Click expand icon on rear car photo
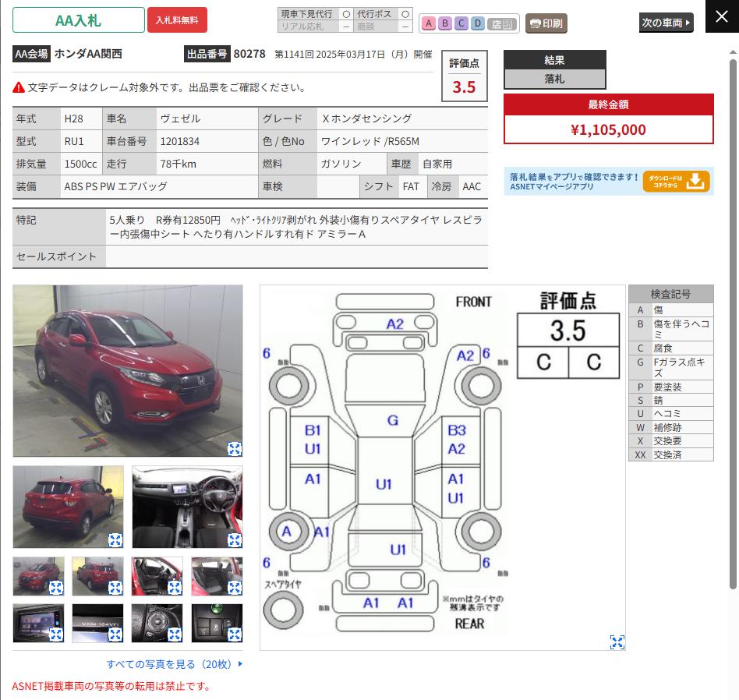 click(115, 540)
